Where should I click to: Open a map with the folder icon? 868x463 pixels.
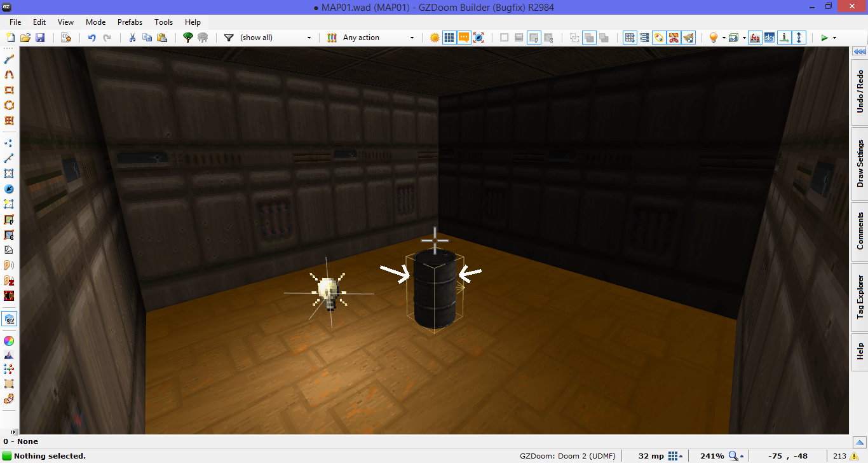click(x=25, y=38)
